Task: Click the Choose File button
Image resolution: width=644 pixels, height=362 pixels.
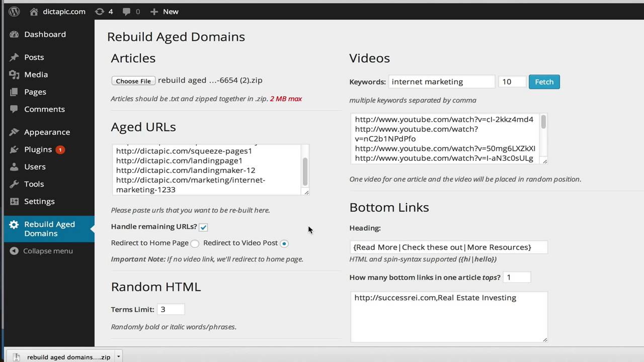Action: coord(133,81)
